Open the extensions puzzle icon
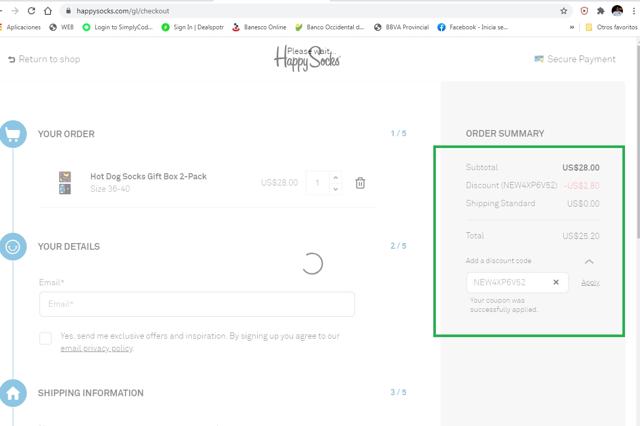Screen dimensions: 640x426 [600, 11]
